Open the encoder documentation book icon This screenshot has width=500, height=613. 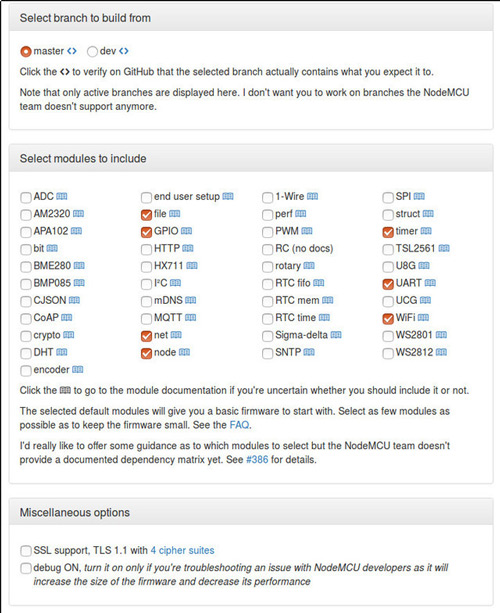[77, 369]
